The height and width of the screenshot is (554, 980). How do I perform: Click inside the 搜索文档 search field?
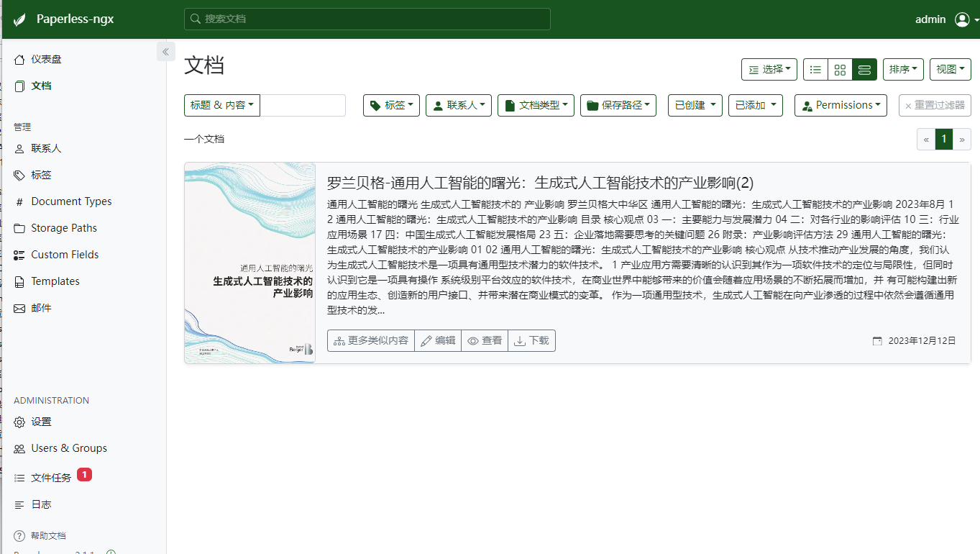pos(368,19)
